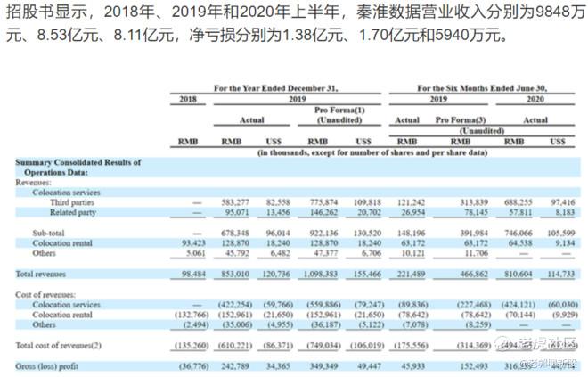Select Third parties value 775,874
588x377 pixels.
click(x=323, y=202)
